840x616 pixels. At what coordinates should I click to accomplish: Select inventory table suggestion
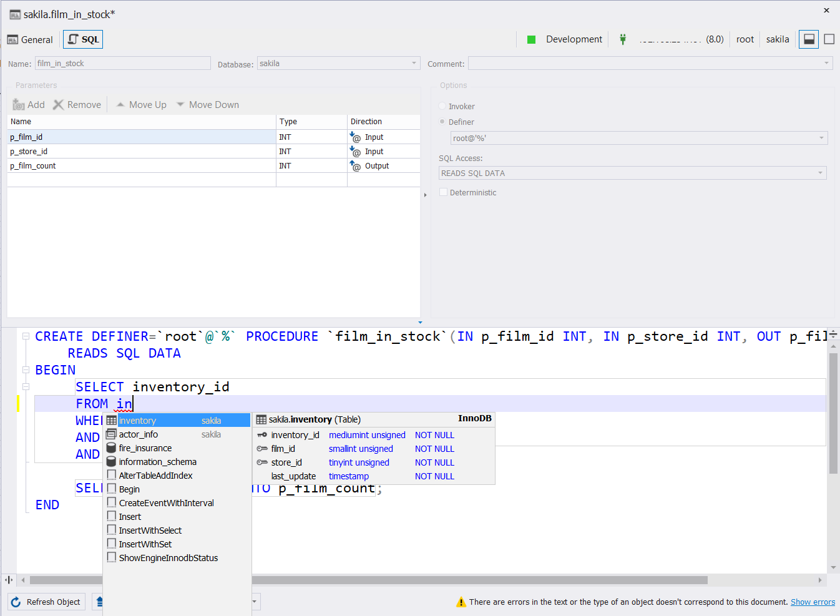[178, 421]
